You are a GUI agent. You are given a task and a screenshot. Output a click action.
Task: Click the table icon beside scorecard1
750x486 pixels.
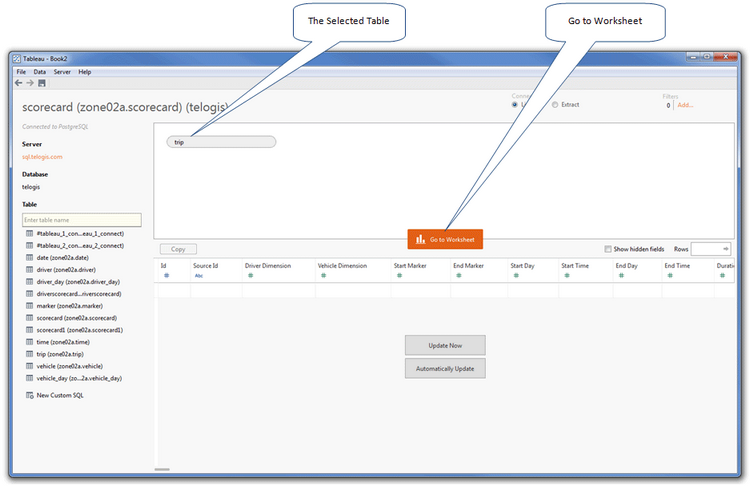pyautogui.click(x=29, y=330)
